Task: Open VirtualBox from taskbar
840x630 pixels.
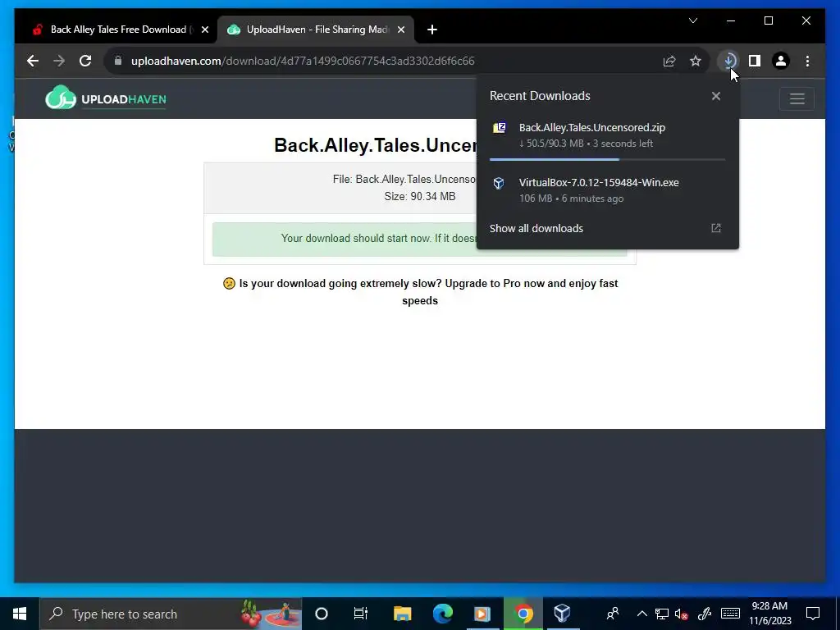Action: pos(563,614)
